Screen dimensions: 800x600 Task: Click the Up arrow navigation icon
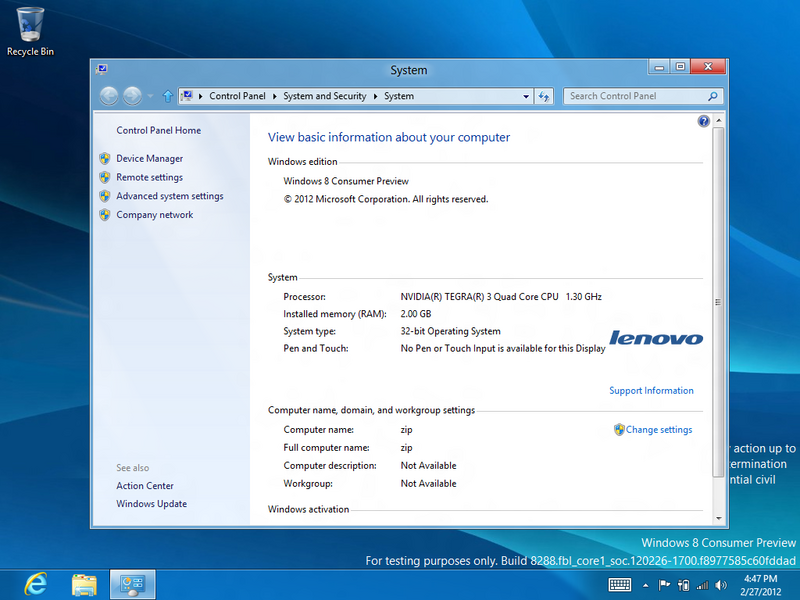pos(167,97)
